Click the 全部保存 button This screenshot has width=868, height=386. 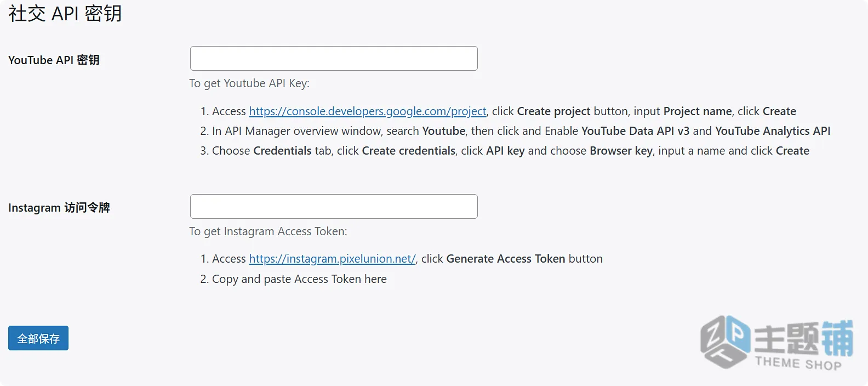tap(38, 338)
